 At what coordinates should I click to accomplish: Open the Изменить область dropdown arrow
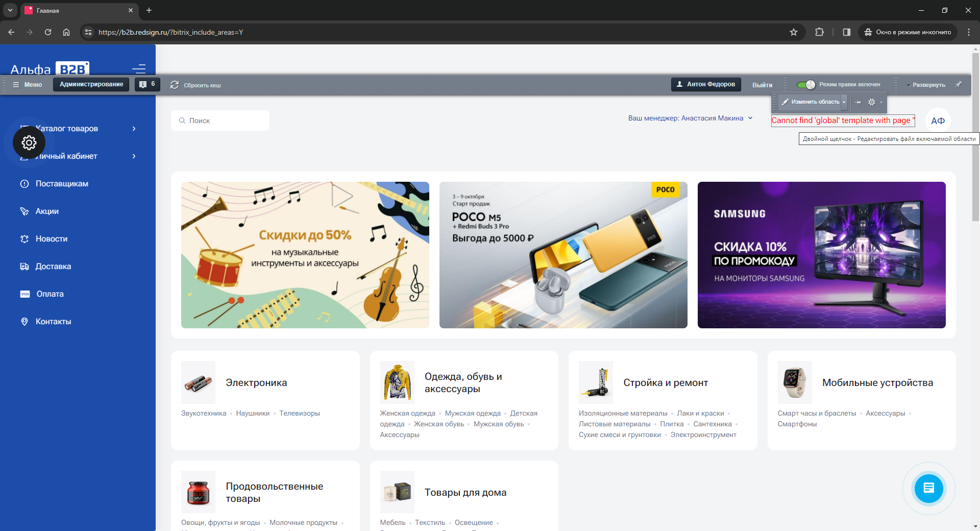coord(844,102)
